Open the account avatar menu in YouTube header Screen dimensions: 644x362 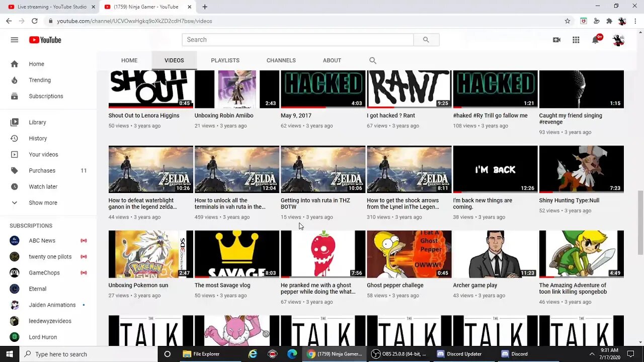click(618, 40)
